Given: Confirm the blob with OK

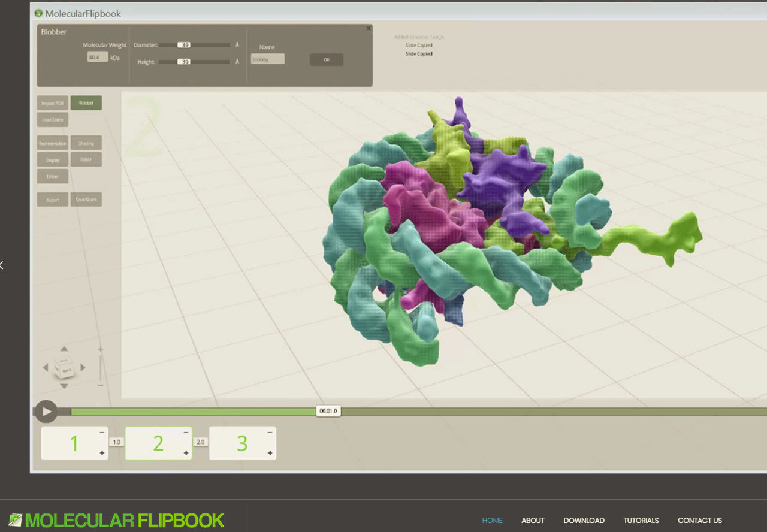Looking at the screenshot, I should [327, 59].
